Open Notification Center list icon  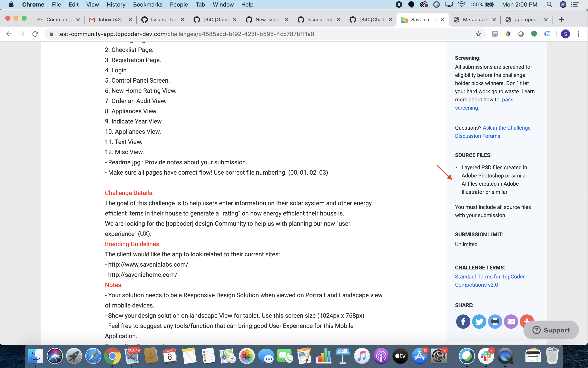(x=575, y=5)
